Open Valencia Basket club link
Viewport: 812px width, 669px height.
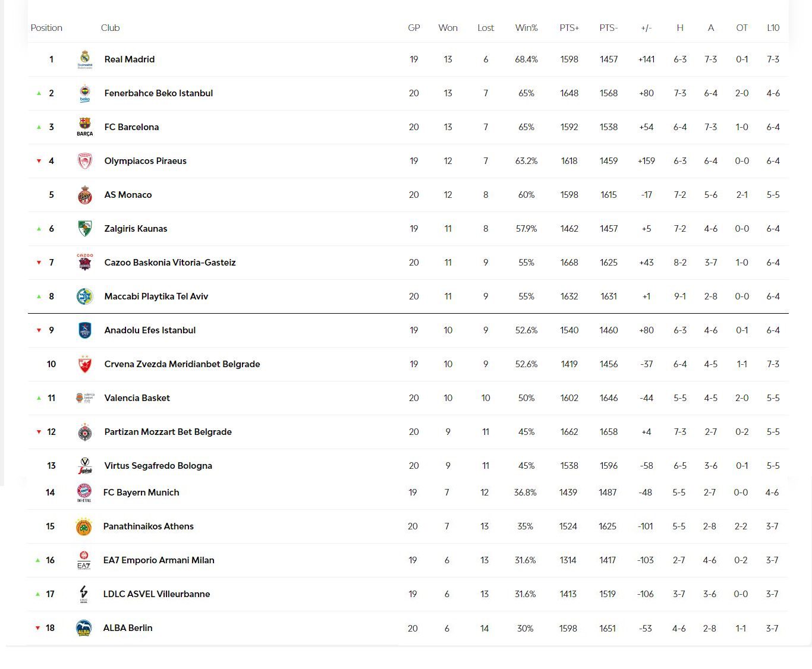point(137,398)
